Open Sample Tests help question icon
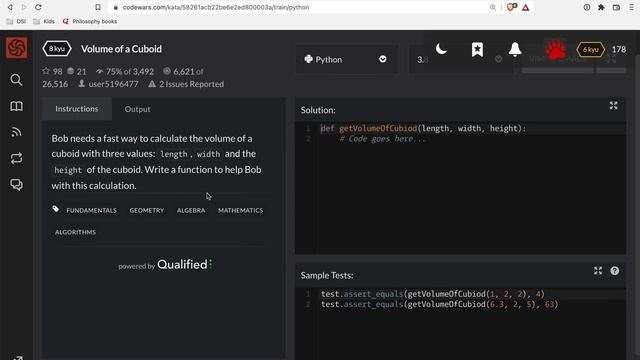This screenshot has height=360, width=640. (615, 271)
